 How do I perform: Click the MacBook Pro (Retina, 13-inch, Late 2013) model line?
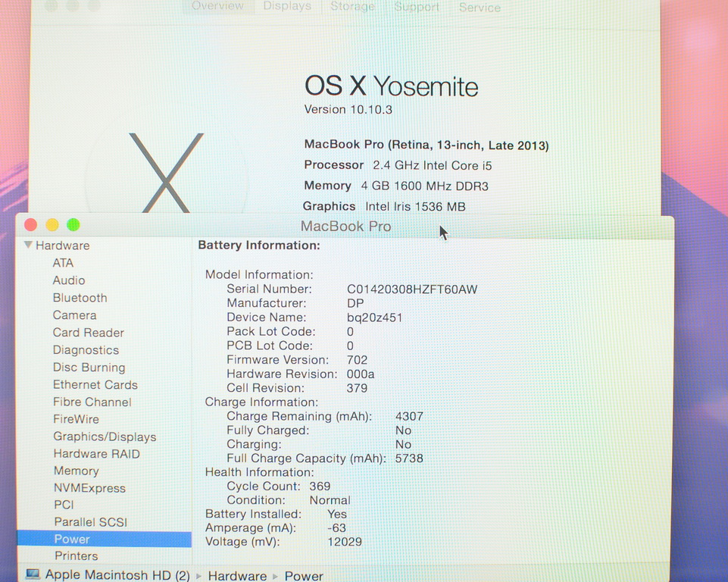click(426, 145)
